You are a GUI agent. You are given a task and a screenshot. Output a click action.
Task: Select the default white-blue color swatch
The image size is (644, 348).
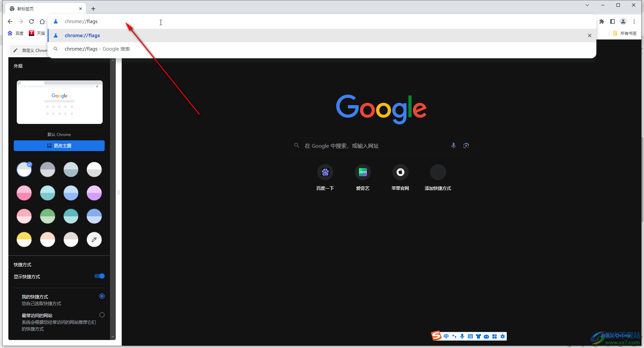[24, 169]
